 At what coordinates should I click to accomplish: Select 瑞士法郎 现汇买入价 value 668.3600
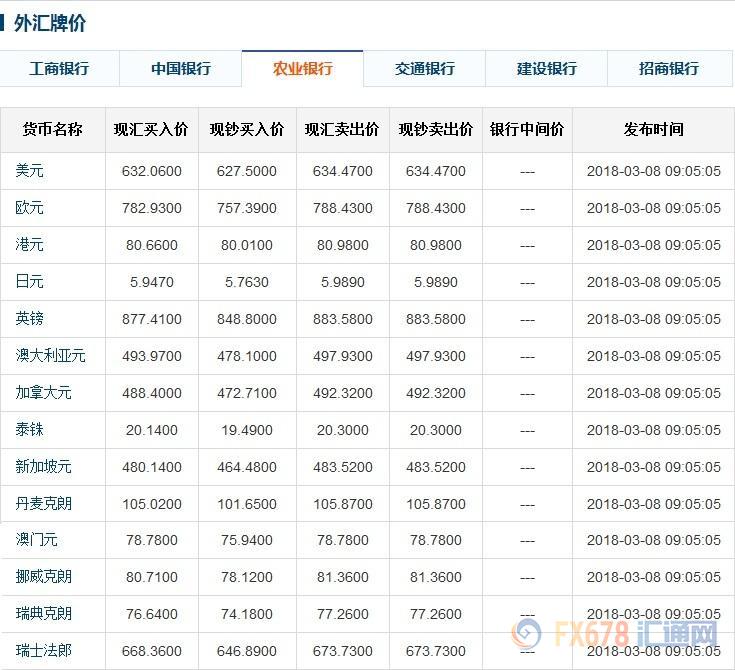pos(151,651)
